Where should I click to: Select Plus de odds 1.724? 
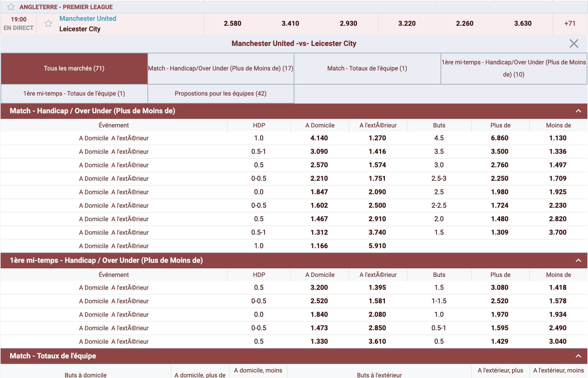pyautogui.click(x=500, y=205)
